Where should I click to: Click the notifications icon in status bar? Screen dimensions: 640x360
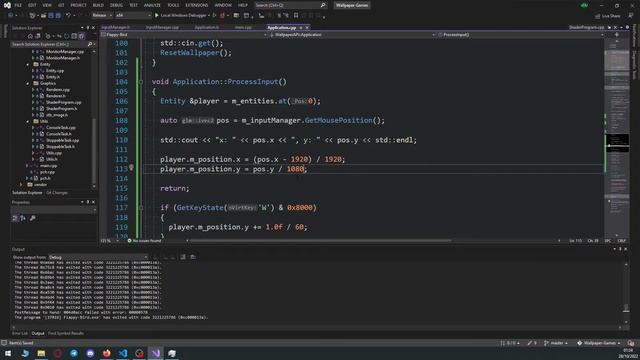631,343
